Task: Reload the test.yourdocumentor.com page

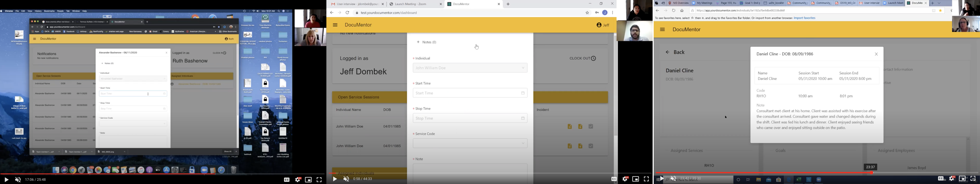Action: [x=347, y=13]
